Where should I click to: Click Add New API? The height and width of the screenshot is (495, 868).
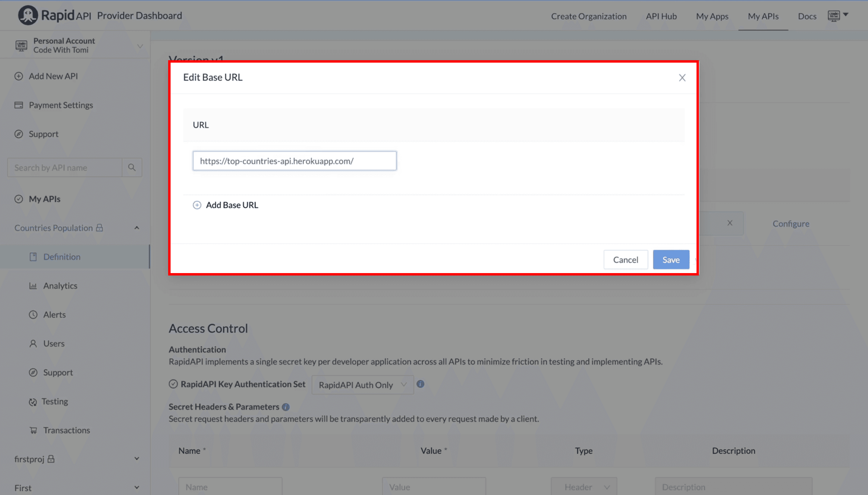(x=53, y=76)
